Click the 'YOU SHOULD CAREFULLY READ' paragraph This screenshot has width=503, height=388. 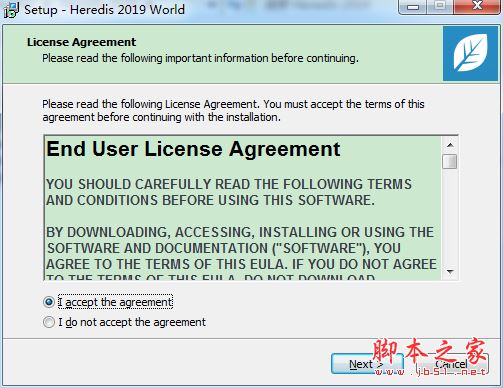229,192
